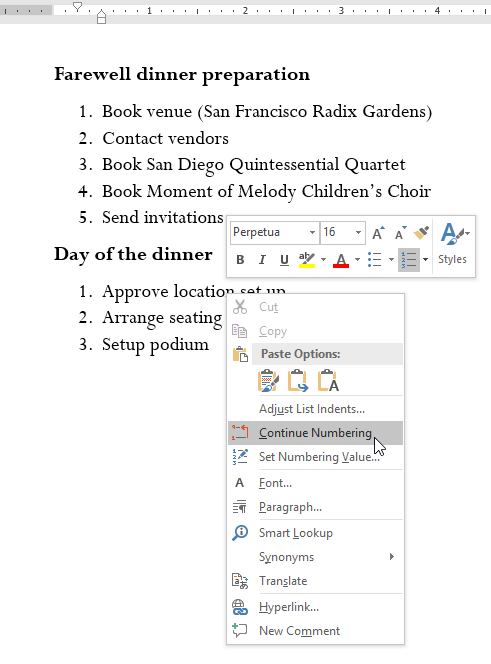
Task: Select Continue Numbering from context menu
Action: (316, 433)
